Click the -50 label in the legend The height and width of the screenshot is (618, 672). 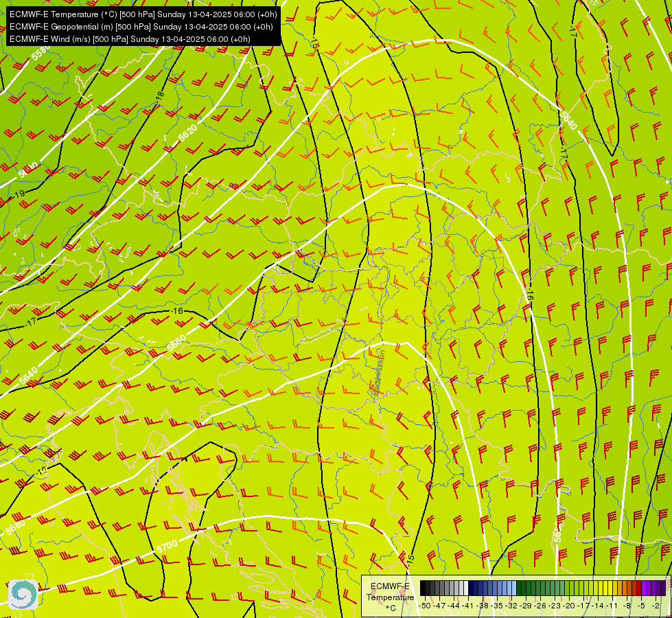pos(425,606)
